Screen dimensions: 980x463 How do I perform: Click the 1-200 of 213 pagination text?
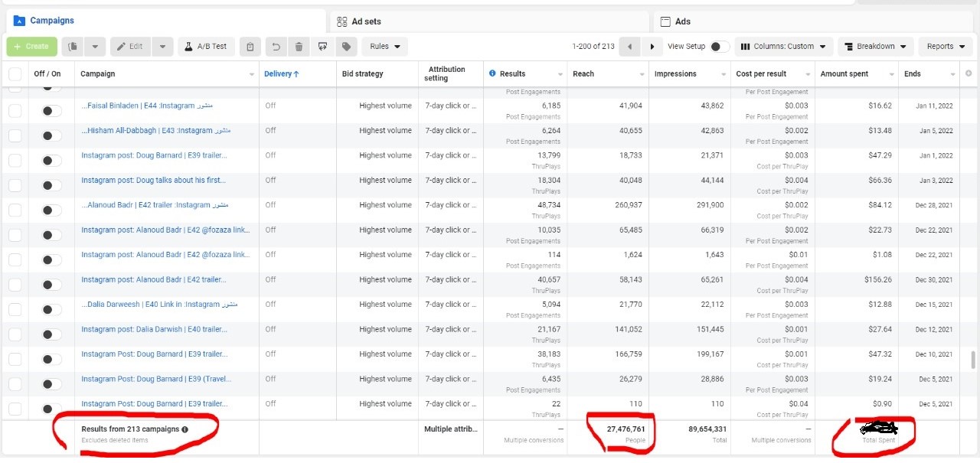593,47
